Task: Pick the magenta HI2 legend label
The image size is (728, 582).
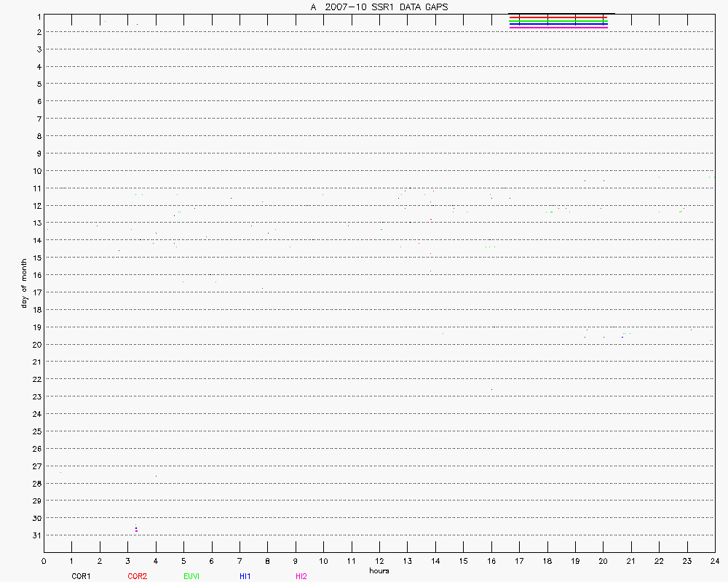Action: click(x=301, y=576)
